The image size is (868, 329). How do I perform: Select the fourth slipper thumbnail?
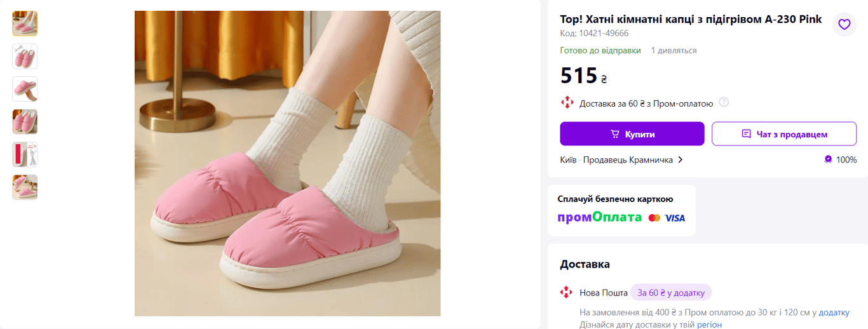[25, 121]
